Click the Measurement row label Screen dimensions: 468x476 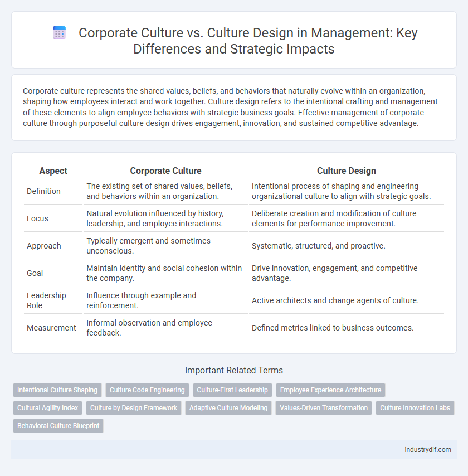51,328
